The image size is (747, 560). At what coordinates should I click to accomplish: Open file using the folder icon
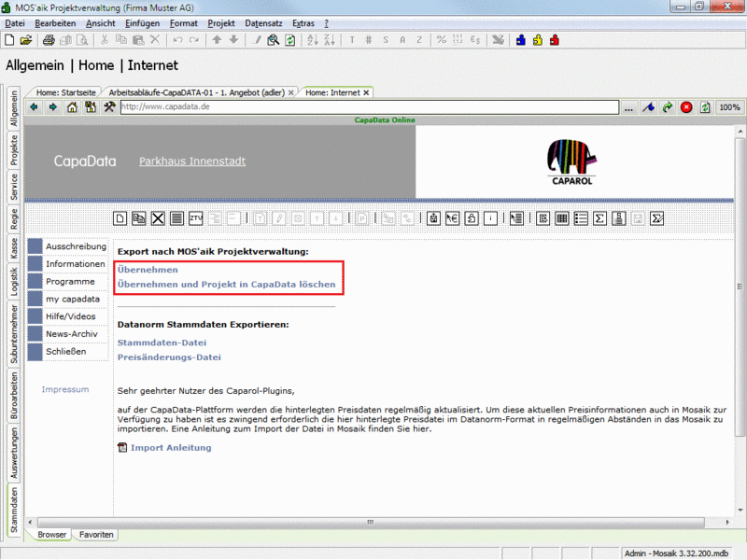point(26,40)
